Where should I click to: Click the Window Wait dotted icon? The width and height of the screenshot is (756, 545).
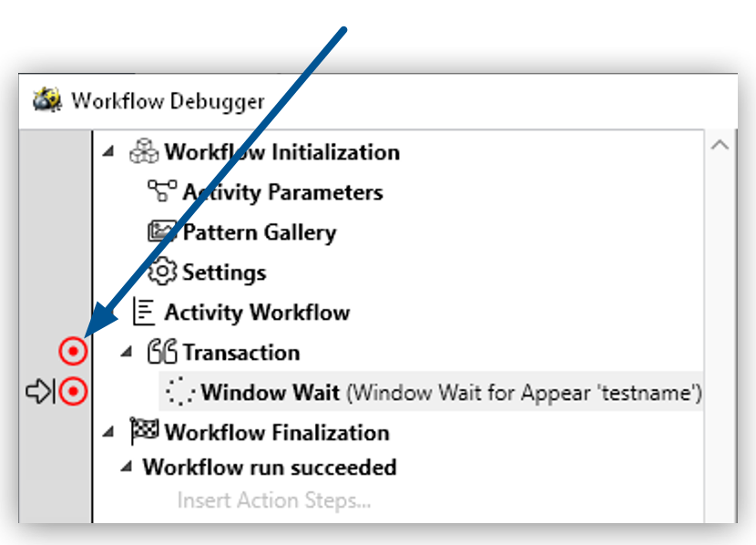click(x=182, y=393)
